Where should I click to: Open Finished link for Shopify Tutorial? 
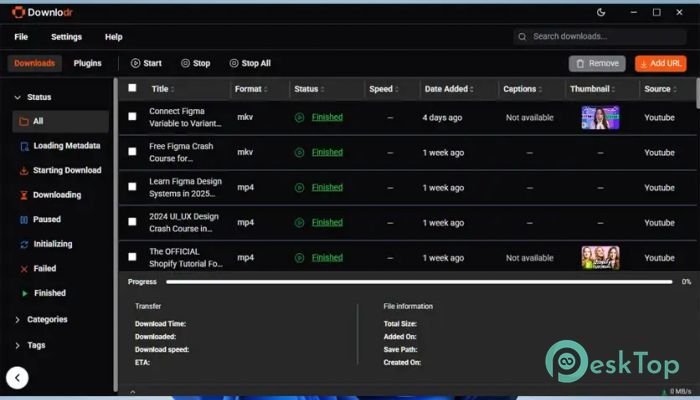coord(327,258)
